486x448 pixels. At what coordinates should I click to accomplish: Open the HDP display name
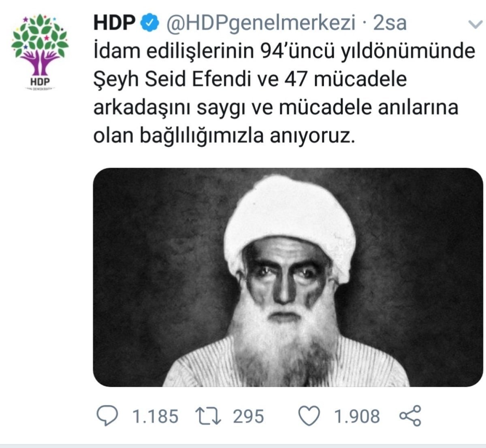click(x=114, y=23)
